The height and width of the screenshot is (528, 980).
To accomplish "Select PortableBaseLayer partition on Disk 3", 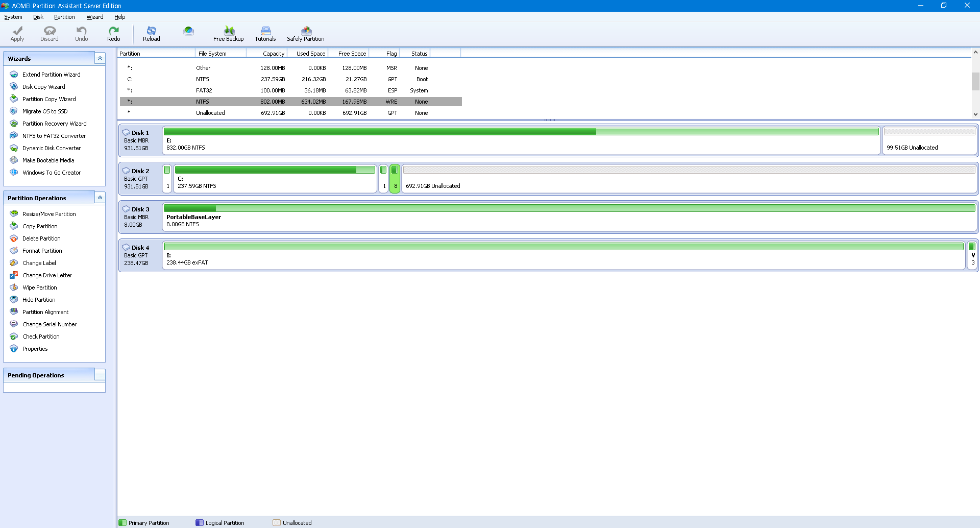I will point(570,217).
